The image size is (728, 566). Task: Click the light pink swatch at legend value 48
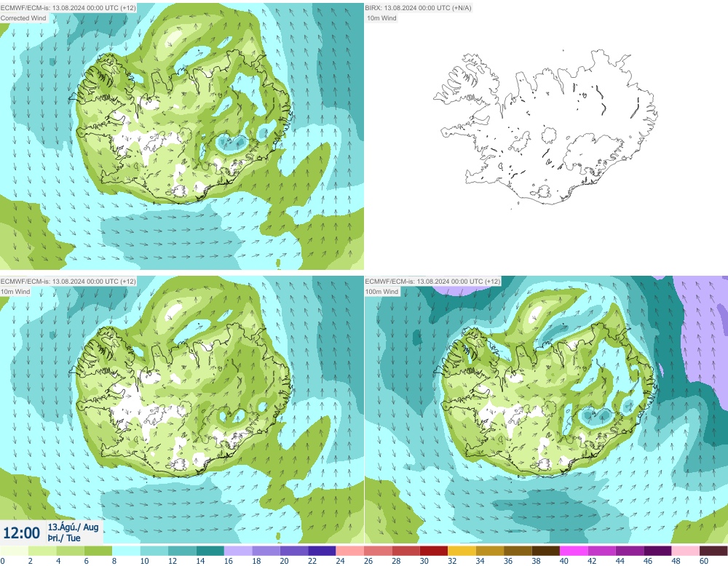point(685,551)
